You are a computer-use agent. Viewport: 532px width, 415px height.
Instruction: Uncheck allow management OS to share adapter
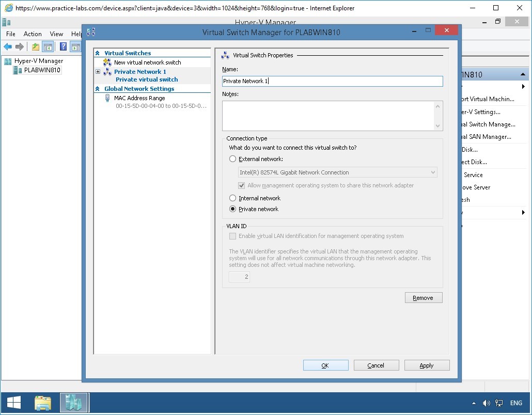tap(242, 185)
